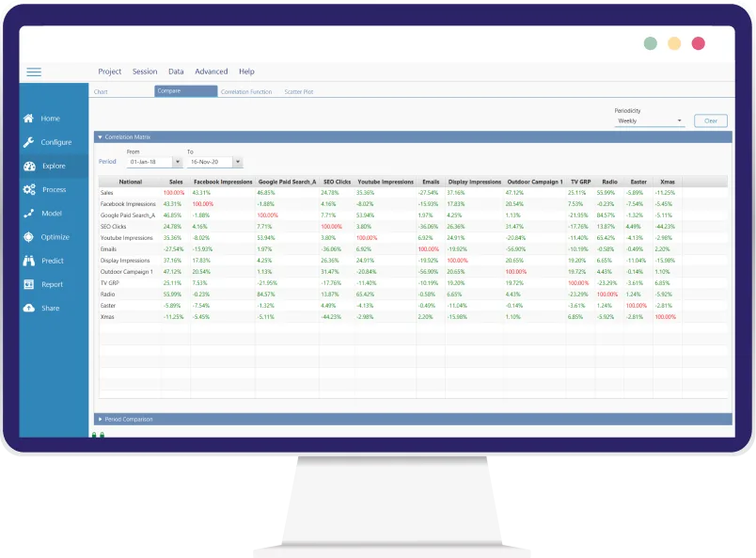The height and width of the screenshot is (558, 756).
Task: Open the Periodicity Weekly dropdown
Action: (x=679, y=121)
